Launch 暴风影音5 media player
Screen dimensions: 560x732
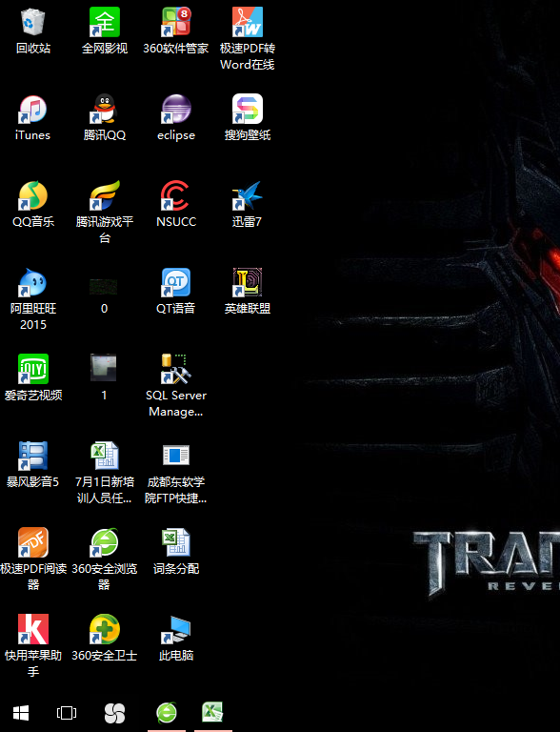tap(32, 456)
